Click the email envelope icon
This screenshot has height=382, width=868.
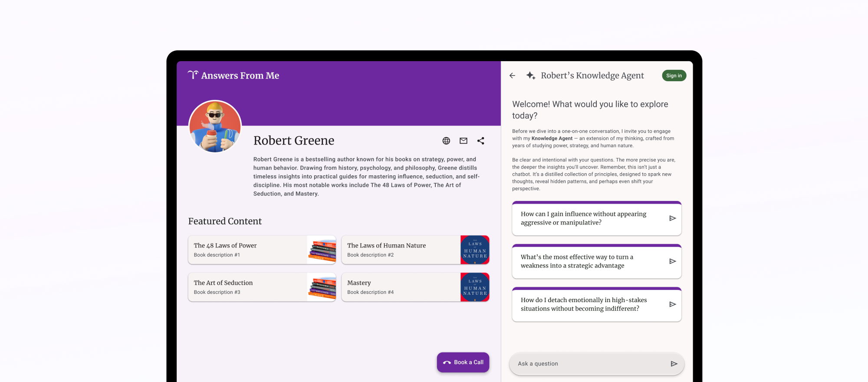464,141
